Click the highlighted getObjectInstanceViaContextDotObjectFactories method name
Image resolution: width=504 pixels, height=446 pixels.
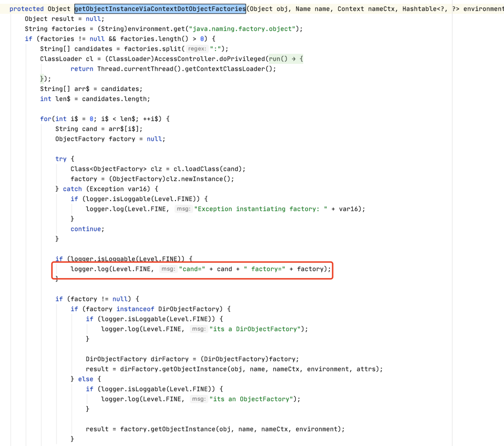[160, 9]
